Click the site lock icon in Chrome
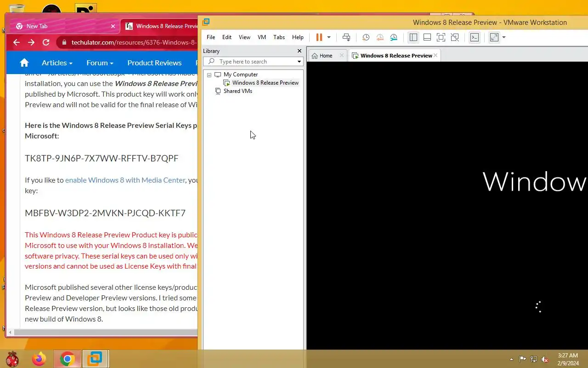588x368 pixels. (x=64, y=42)
